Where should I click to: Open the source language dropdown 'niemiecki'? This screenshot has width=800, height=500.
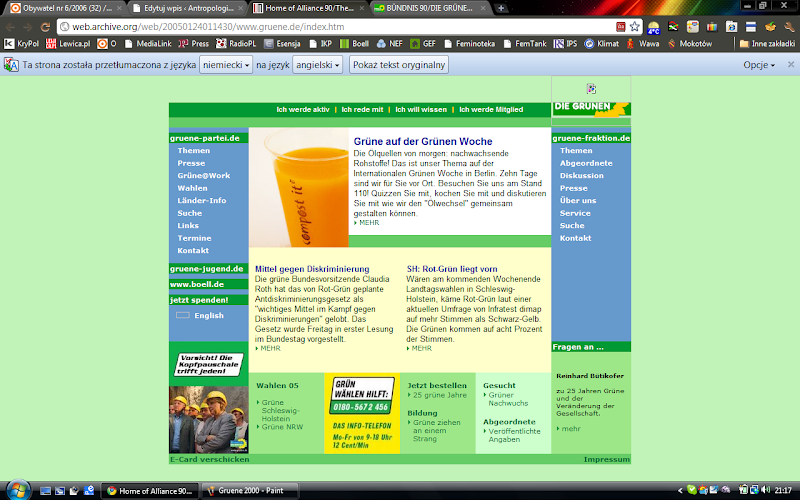[x=226, y=65]
